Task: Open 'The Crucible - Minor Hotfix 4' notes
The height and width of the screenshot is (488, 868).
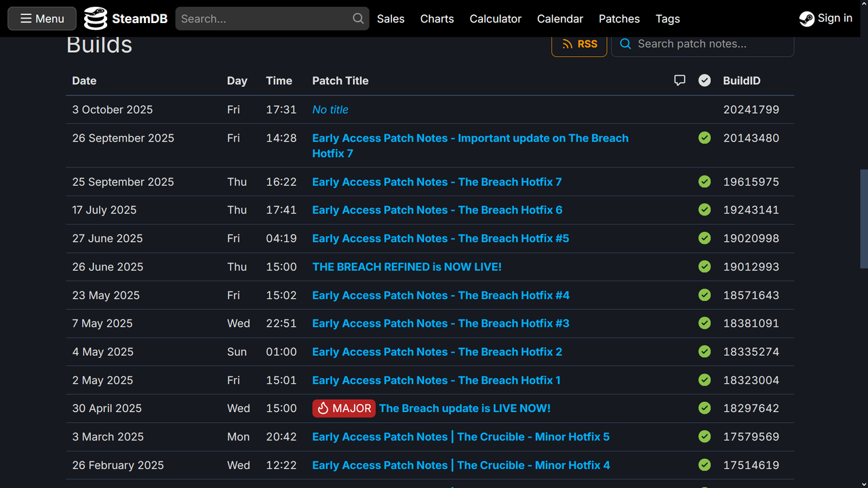Action: click(461, 465)
